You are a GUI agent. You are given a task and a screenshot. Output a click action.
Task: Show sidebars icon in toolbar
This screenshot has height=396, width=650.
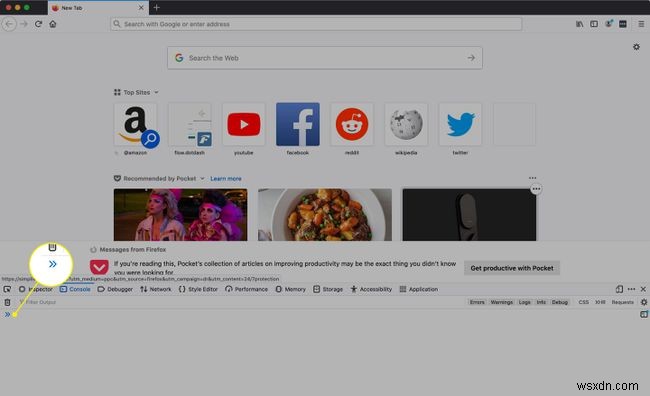coord(594,24)
